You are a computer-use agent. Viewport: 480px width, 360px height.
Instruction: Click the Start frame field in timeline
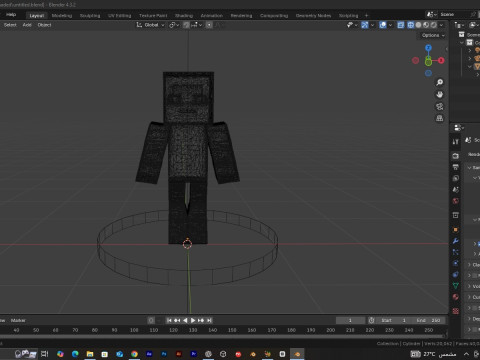[x=394, y=320]
